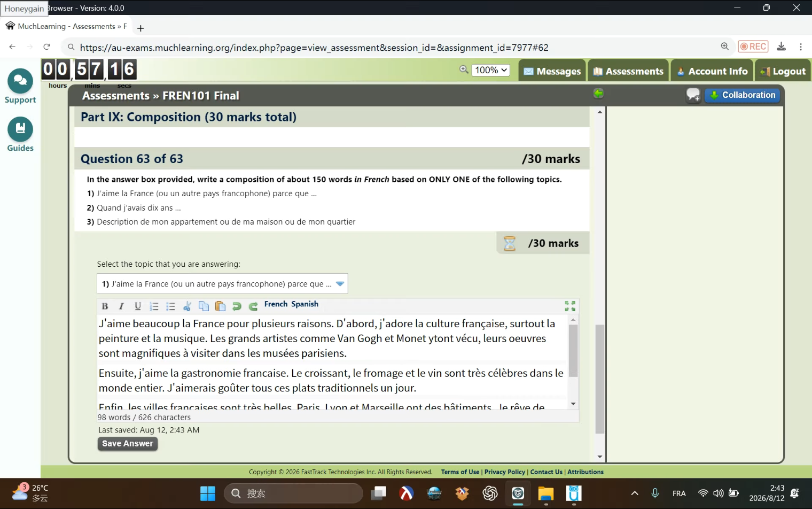Open the Account Info tab
This screenshot has height=509, width=812.
pyautogui.click(x=712, y=71)
